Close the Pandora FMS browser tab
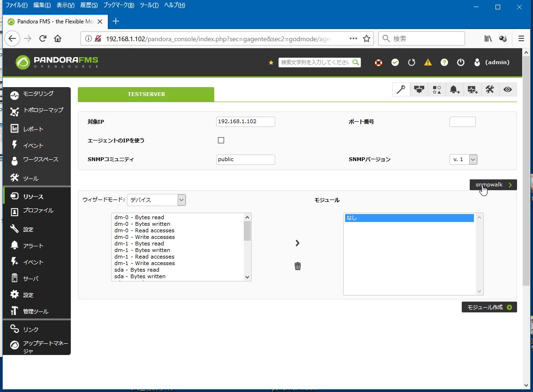The height and width of the screenshot is (392, 533). pyautogui.click(x=100, y=22)
